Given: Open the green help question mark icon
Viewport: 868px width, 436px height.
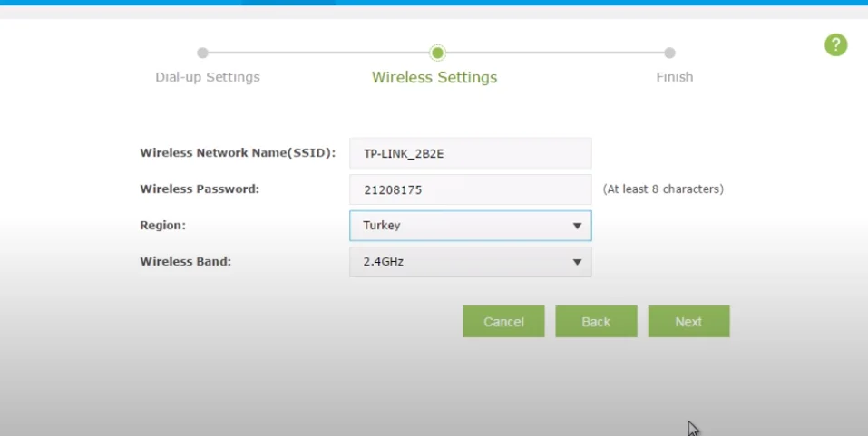Looking at the screenshot, I should (x=835, y=45).
